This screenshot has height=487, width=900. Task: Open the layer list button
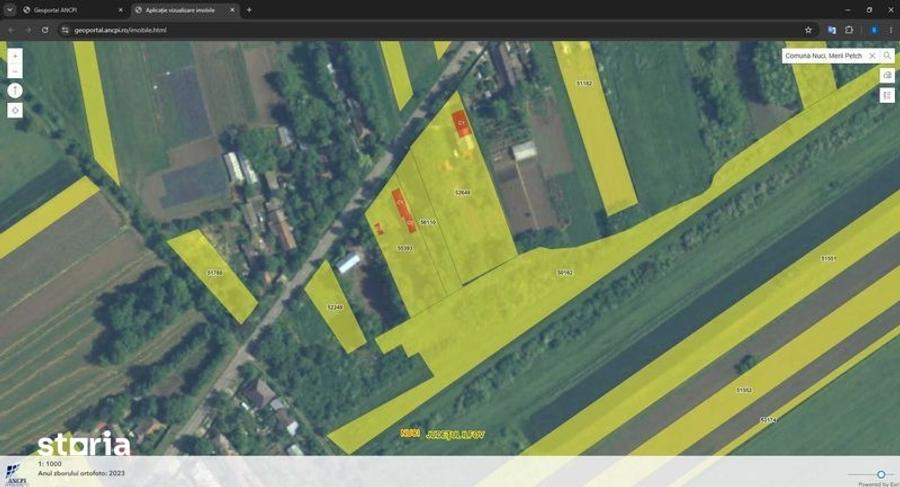pyautogui.click(x=887, y=95)
